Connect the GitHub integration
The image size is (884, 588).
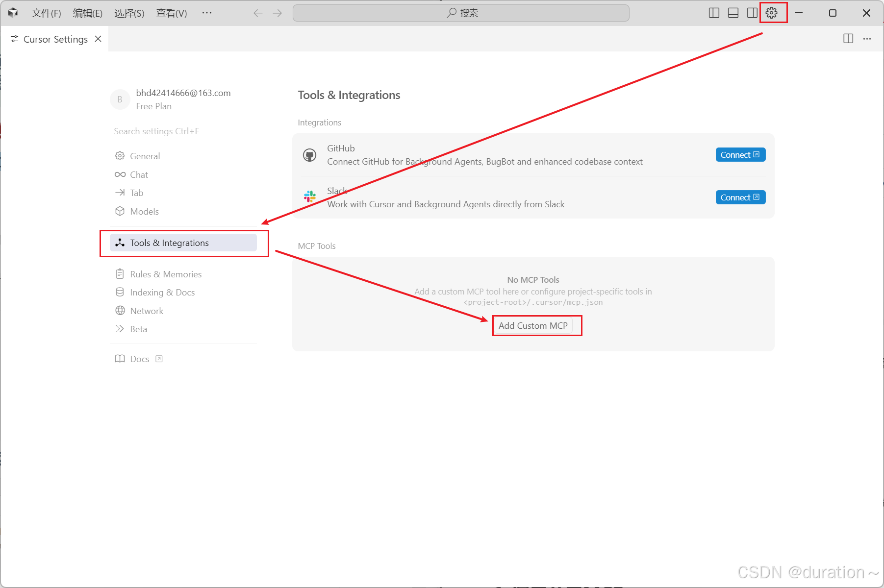[740, 155]
